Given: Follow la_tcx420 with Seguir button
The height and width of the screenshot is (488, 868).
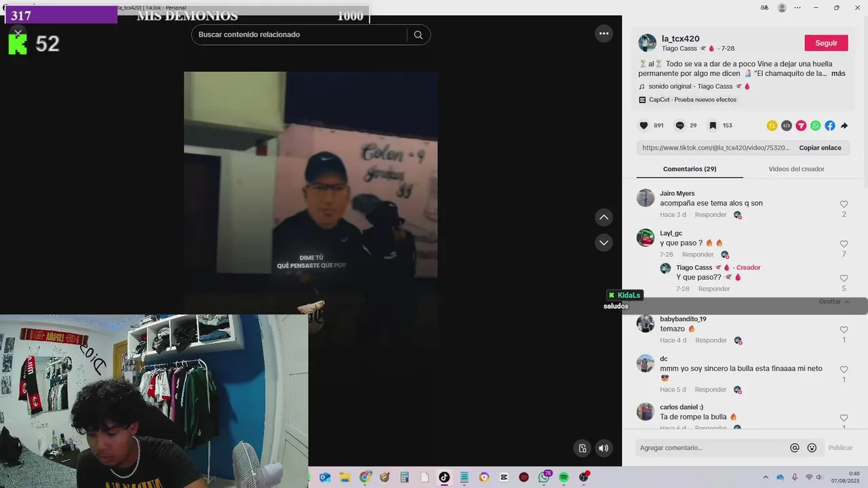Looking at the screenshot, I should pyautogui.click(x=826, y=43).
